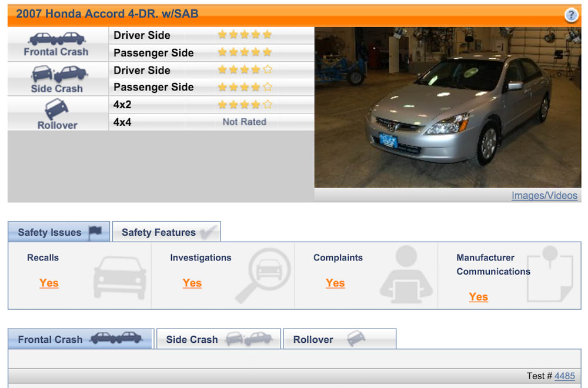The image size is (588, 388).
Task: Click the Manufacturer Communications pinned note icon
Action: [550, 274]
